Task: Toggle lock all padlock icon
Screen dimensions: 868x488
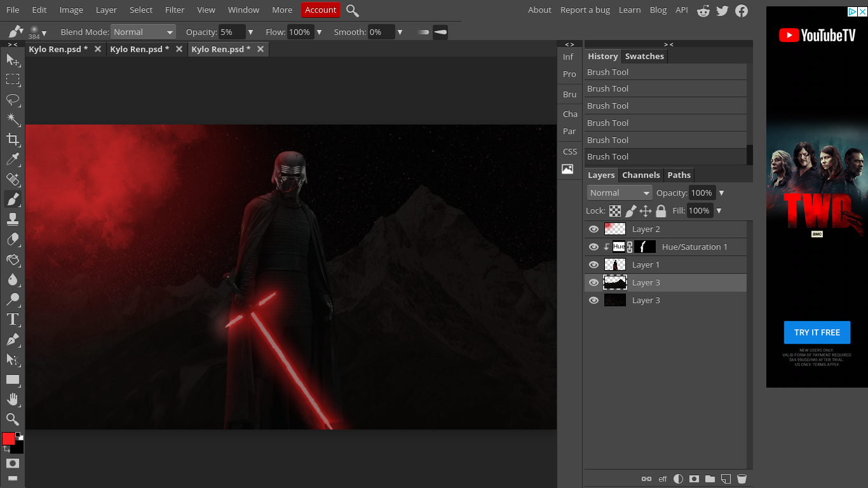Action: point(661,211)
